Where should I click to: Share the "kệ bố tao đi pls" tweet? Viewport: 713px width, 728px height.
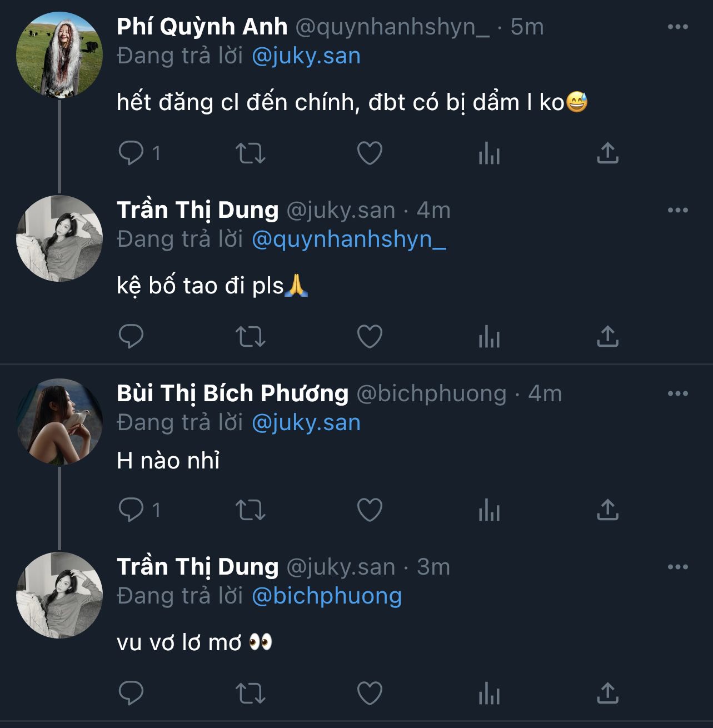(x=607, y=336)
